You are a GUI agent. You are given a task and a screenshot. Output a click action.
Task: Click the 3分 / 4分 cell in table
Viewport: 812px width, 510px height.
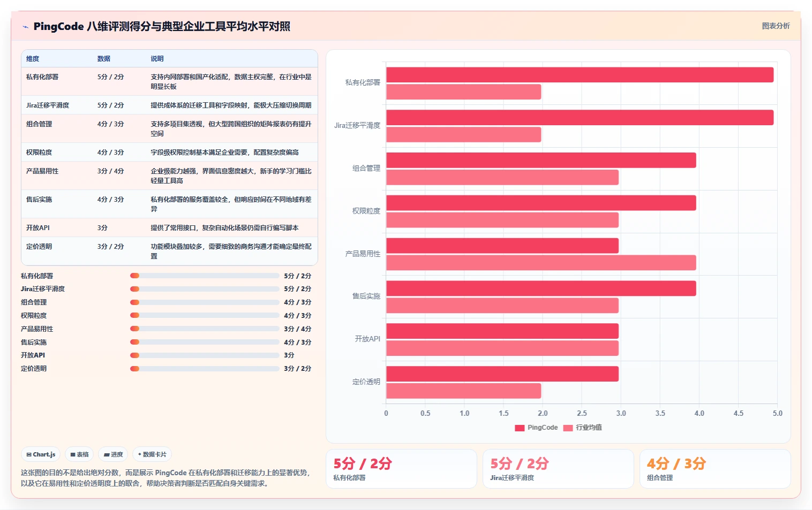111,171
